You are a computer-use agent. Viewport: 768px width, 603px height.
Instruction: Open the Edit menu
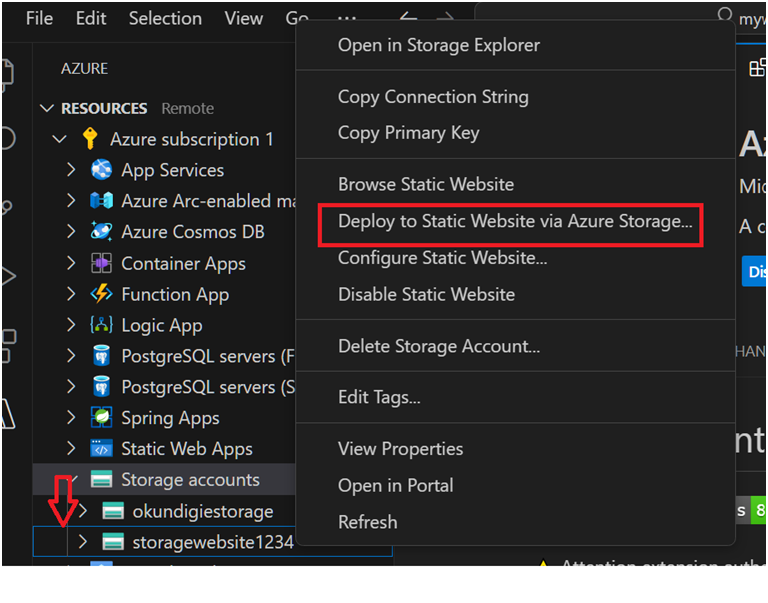(91, 19)
